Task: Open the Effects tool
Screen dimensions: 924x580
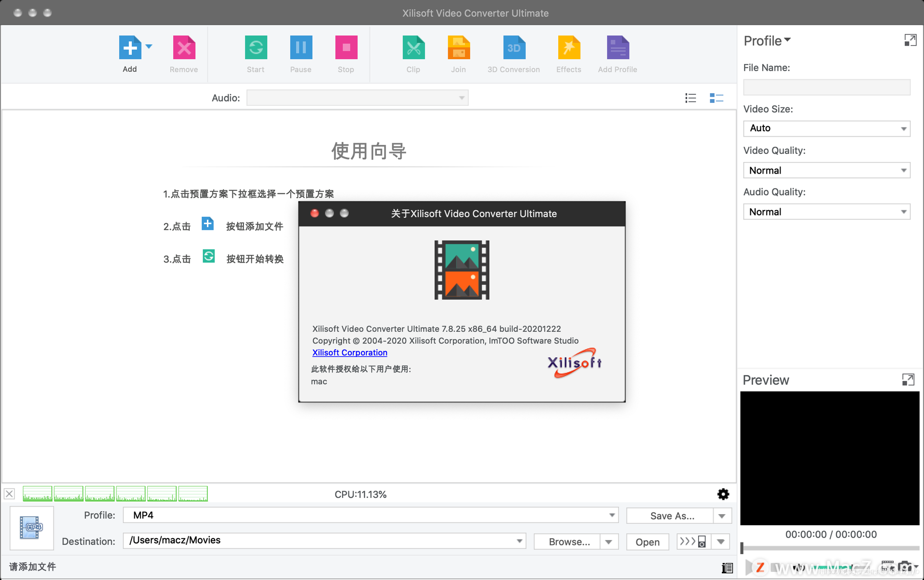Action: 569,48
